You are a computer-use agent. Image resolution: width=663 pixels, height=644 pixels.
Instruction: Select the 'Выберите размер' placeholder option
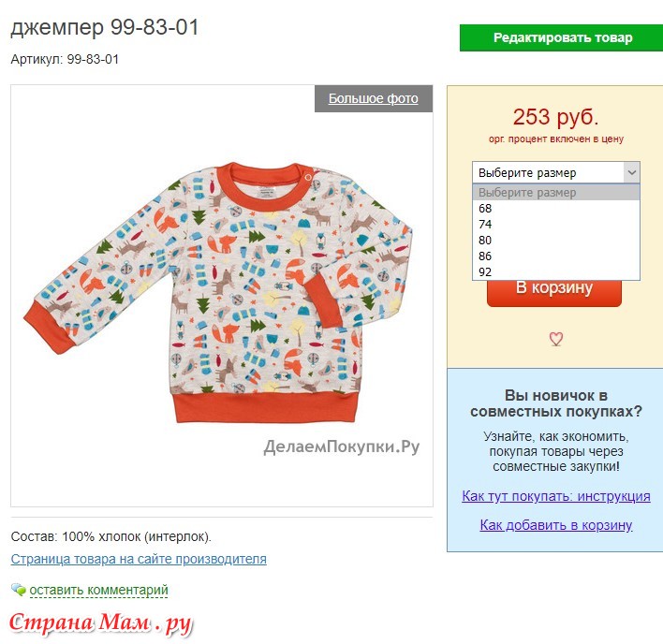coord(555,192)
